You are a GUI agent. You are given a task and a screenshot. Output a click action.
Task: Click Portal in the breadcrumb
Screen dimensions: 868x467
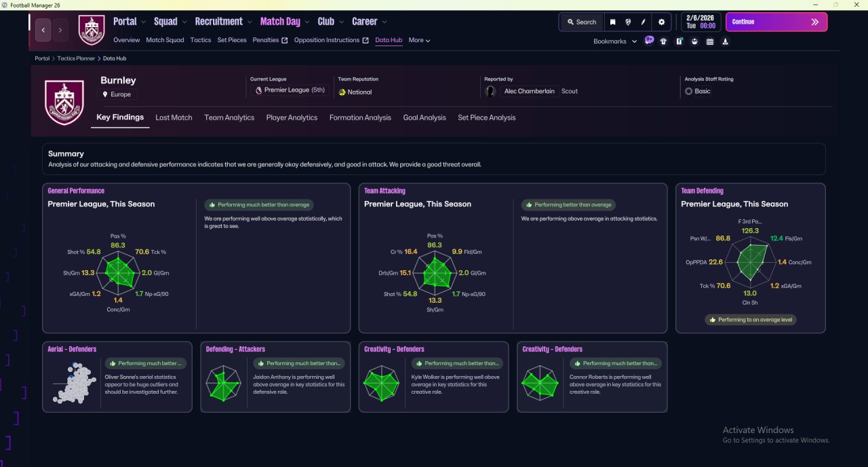[x=42, y=58]
